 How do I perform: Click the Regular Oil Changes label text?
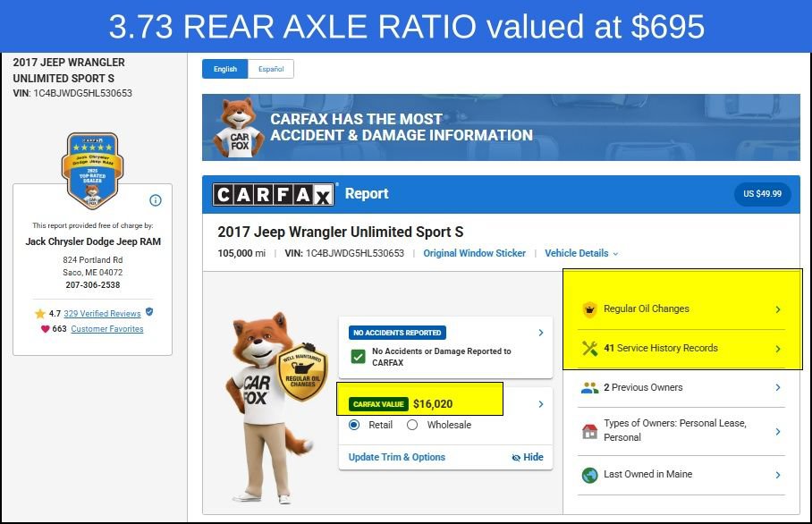[647, 308]
